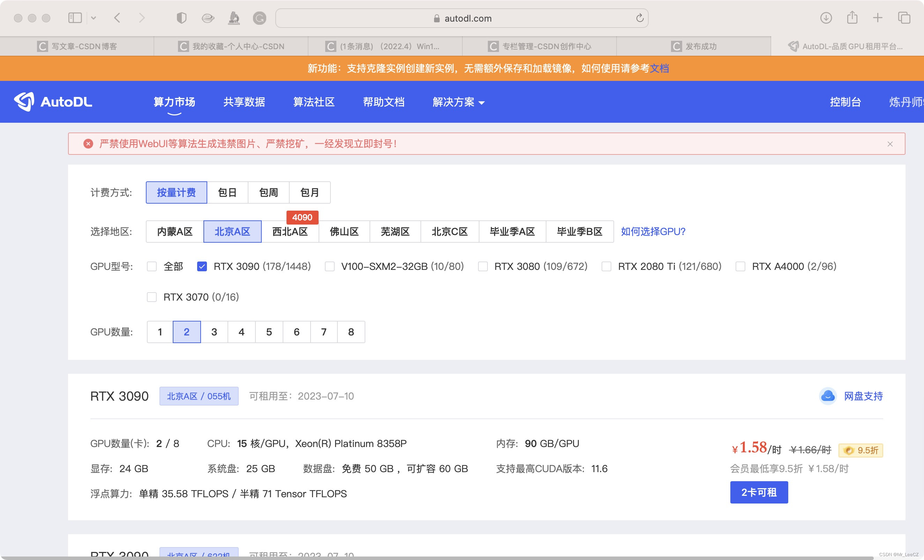The width and height of the screenshot is (924, 560).
Task: Open the 共享数据 menu item
Action: tap(244, 101)
